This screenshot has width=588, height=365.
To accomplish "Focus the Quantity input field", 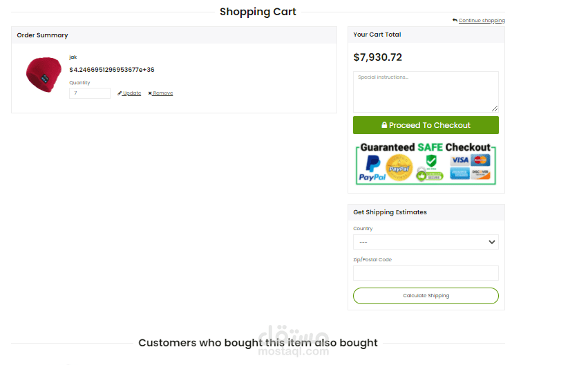I will [x=89, y=93].
